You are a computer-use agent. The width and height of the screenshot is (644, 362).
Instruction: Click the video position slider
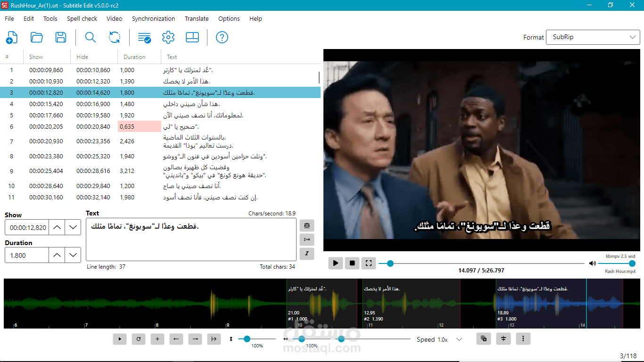tap(481, 263)
